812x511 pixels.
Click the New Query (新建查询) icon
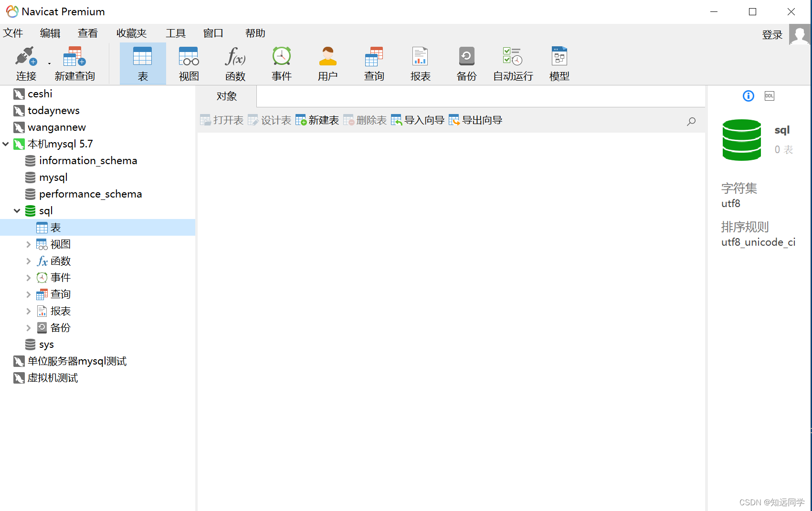[x=74, y=64]
